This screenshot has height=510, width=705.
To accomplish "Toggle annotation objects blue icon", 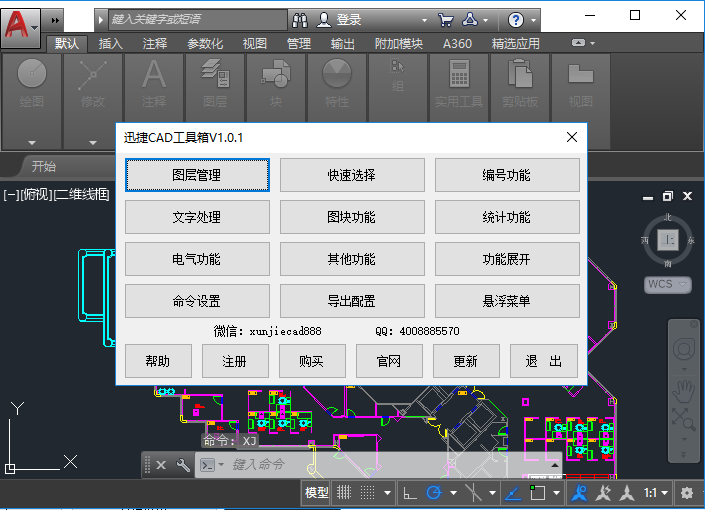I will click(580, 493).
